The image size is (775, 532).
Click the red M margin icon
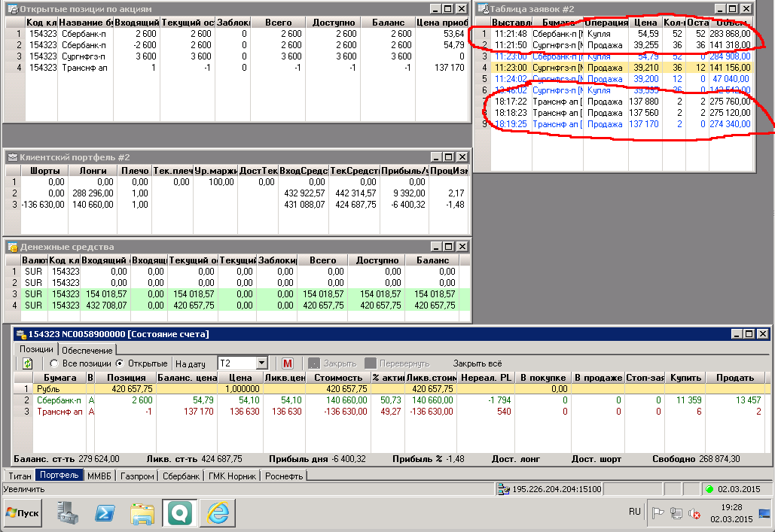click(287, 363)
